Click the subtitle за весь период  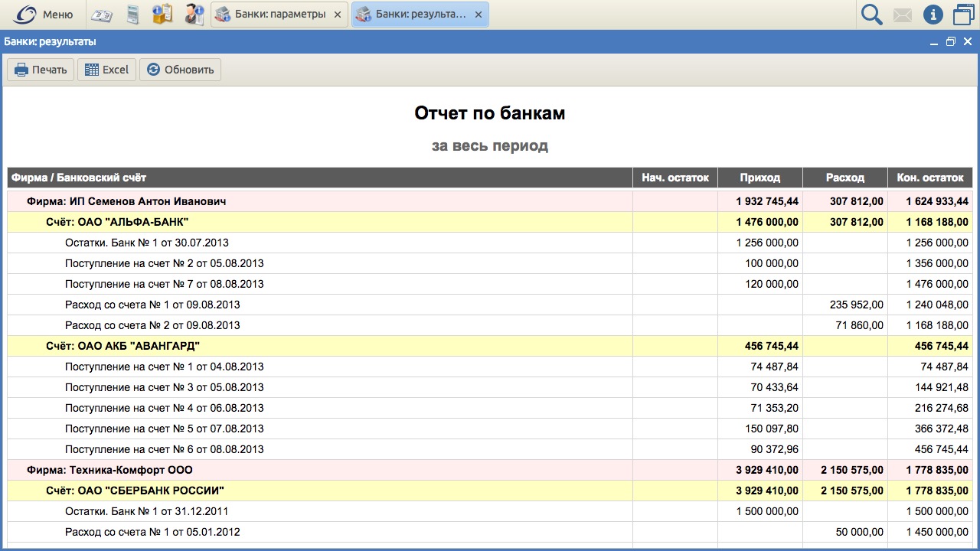490,145
